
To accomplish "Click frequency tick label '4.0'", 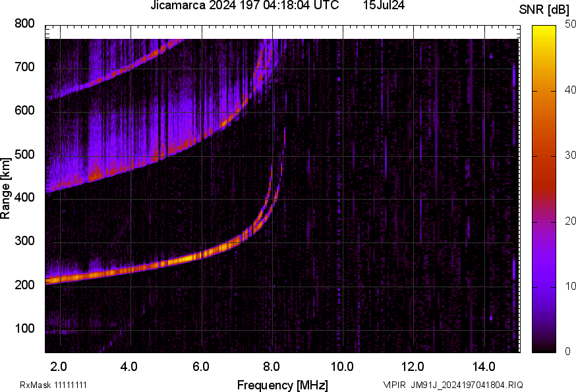I will point(129,367).
